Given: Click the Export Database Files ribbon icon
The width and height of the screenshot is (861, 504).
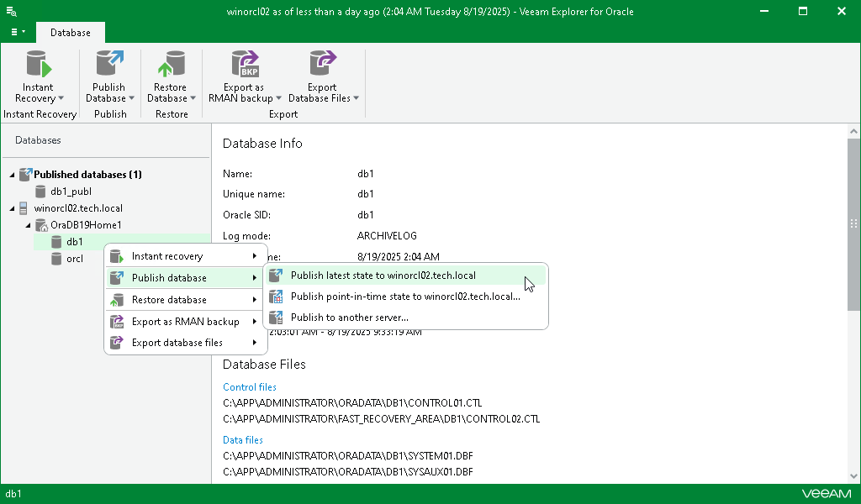Looking at the screenshot, I should point(322,64).
